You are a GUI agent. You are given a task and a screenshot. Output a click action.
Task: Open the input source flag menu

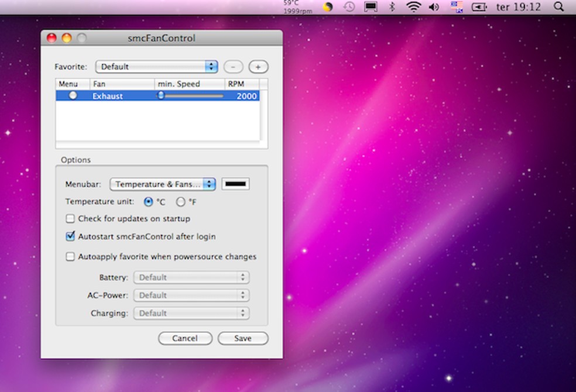click(457, 7)
